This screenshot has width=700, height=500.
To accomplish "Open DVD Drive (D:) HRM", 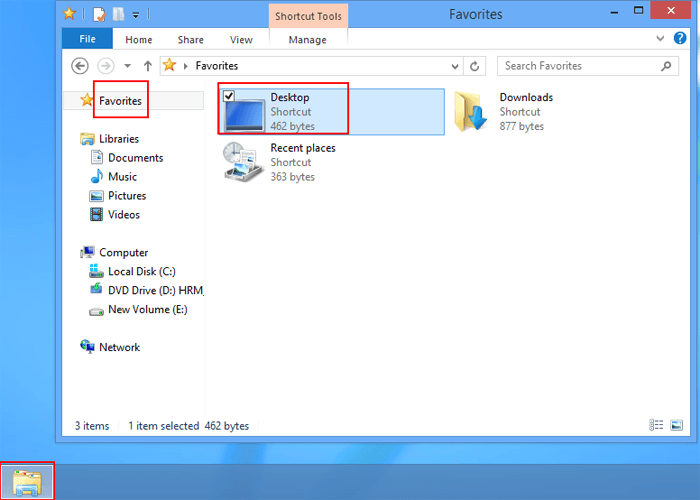I will coord(155,291).
